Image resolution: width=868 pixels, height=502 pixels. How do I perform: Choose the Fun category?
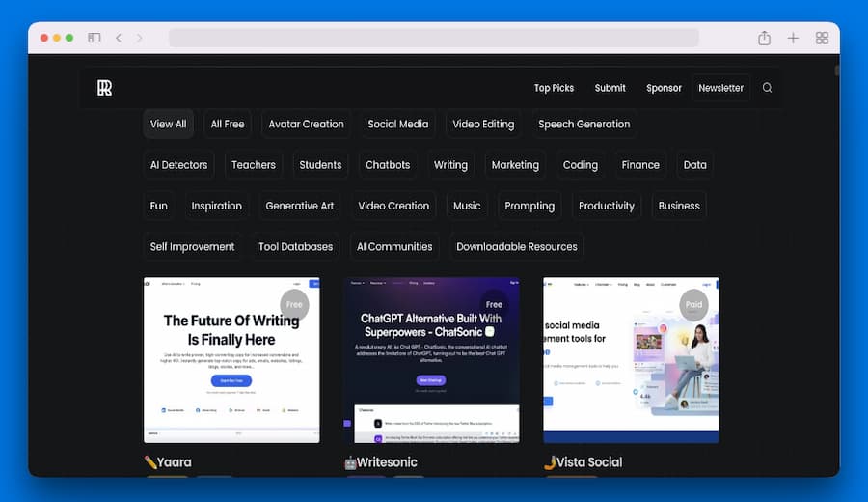[158, 207]
